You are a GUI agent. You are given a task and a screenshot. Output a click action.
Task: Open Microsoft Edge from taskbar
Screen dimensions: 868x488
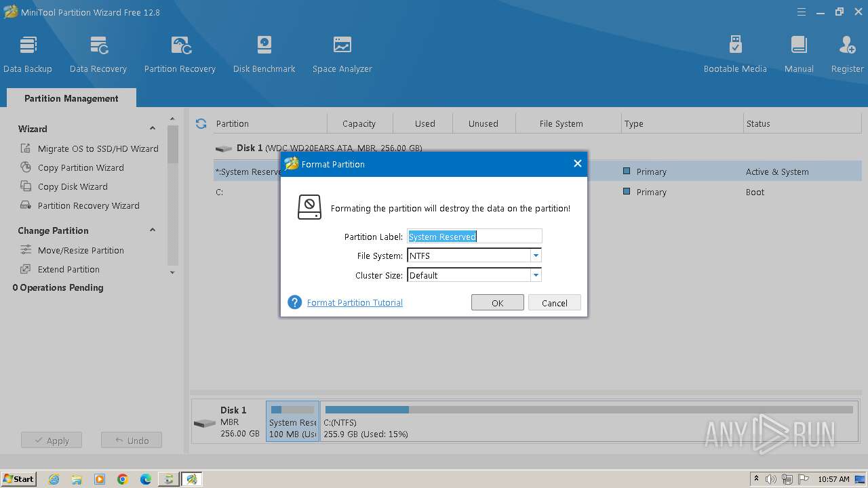coord(146,479)
